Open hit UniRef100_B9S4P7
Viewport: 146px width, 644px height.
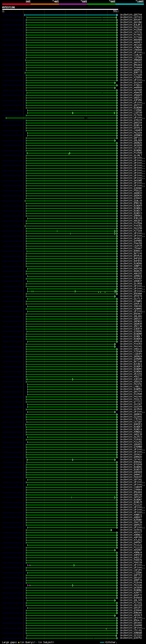pyautogui.click(x=131, y=20)
